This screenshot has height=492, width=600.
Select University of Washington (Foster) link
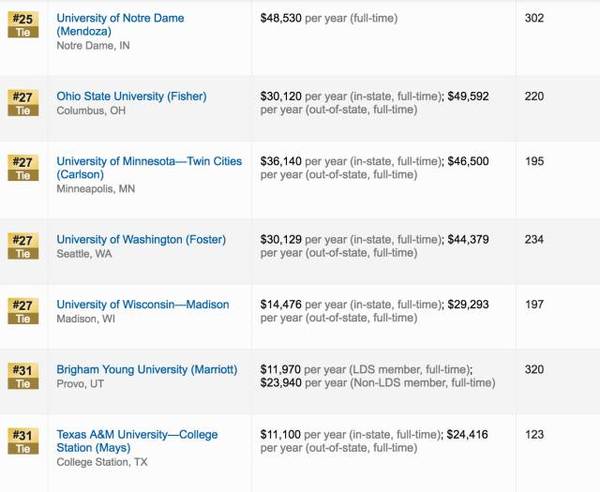tap(141, 240)
